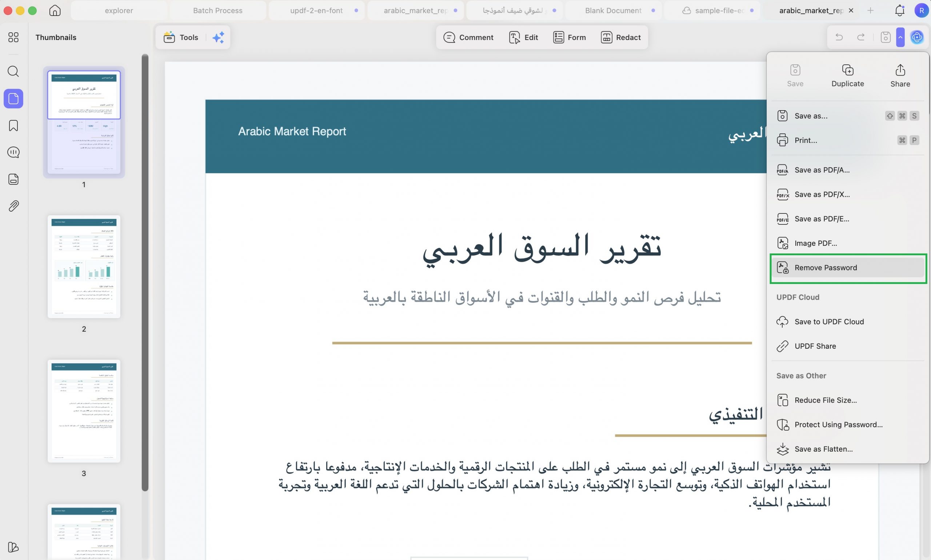Open the home screen icon
The height and width of the screenshot is (560, 931).
[55, 11]
